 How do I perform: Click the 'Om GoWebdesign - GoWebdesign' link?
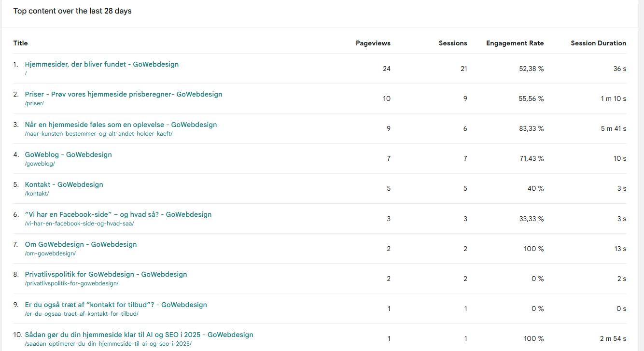point(81,244)
